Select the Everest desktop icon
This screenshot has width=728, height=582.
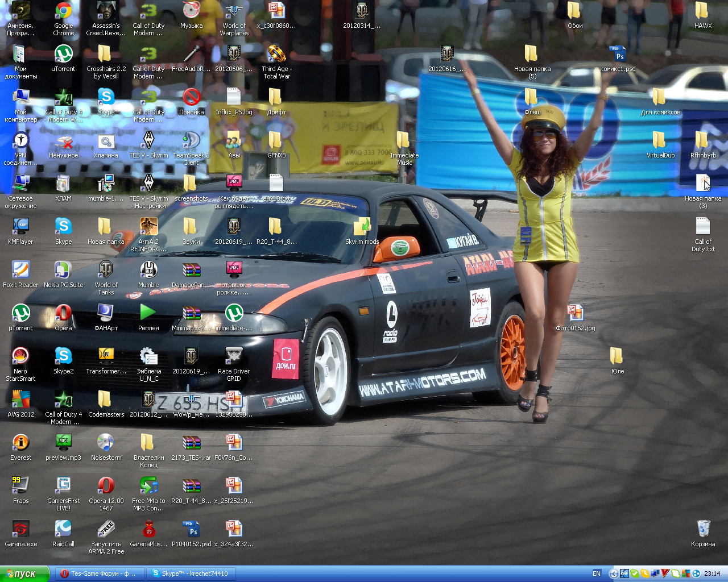20,443
